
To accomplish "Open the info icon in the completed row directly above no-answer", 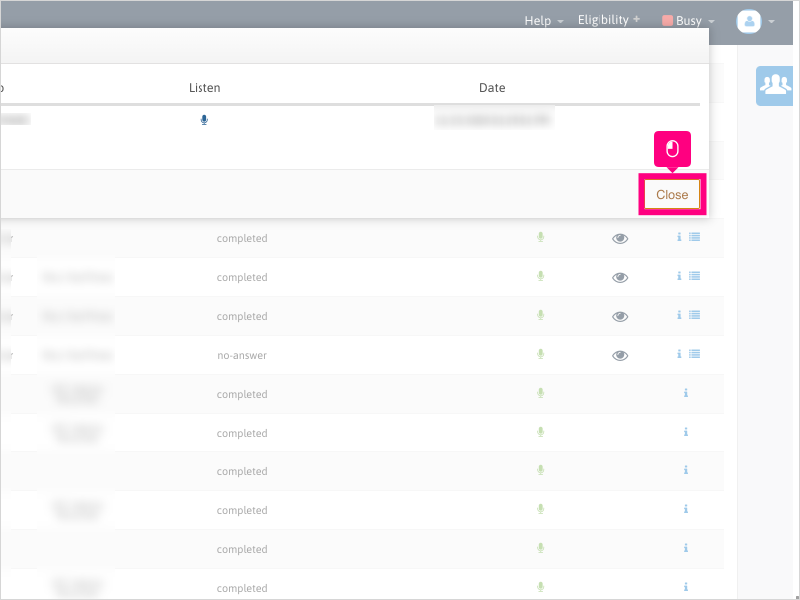I will click(679, 315).
